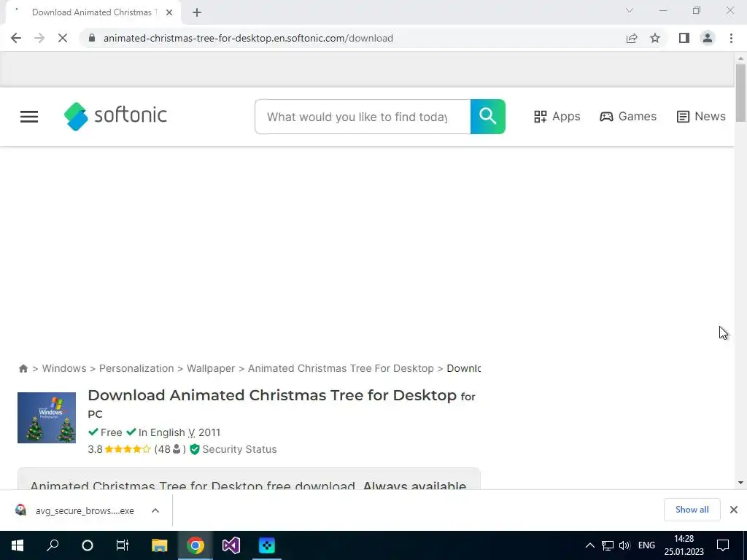Screen dimensions: 747x560
Task: Toggle Chrome side panel
Action: click(684, 38)
